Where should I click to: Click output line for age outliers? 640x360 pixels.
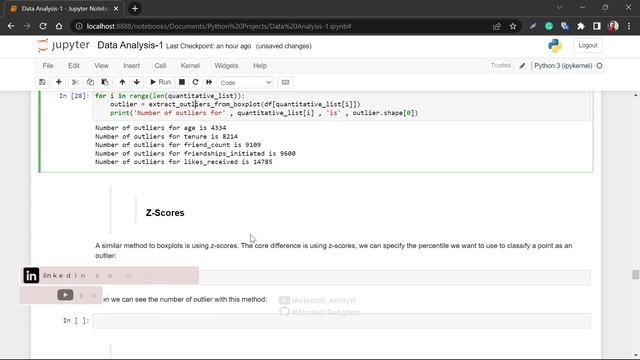[x=161, y=128]
